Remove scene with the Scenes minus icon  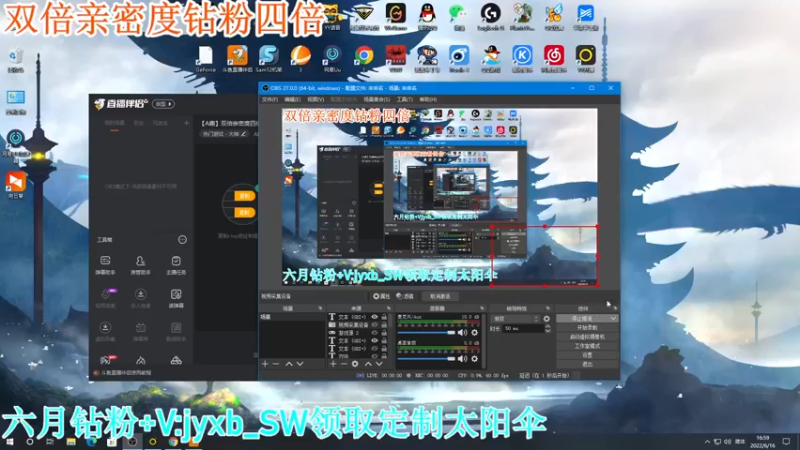tap(276, 364)
